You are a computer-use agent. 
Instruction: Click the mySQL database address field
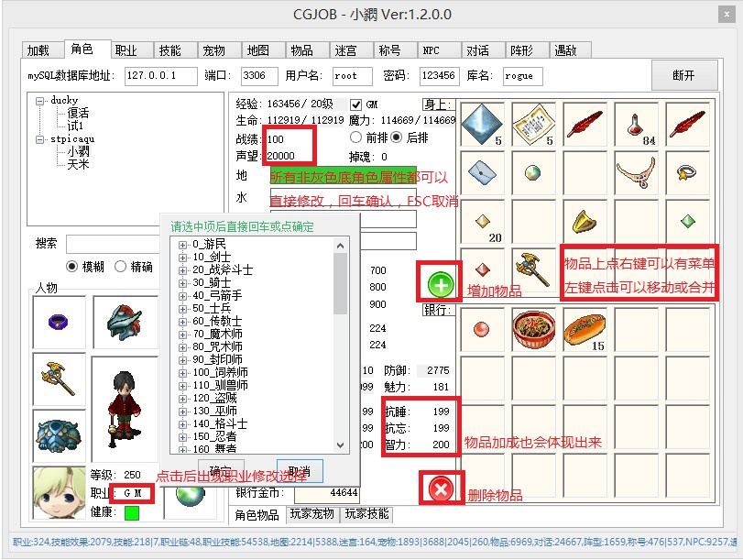point(161,75)
